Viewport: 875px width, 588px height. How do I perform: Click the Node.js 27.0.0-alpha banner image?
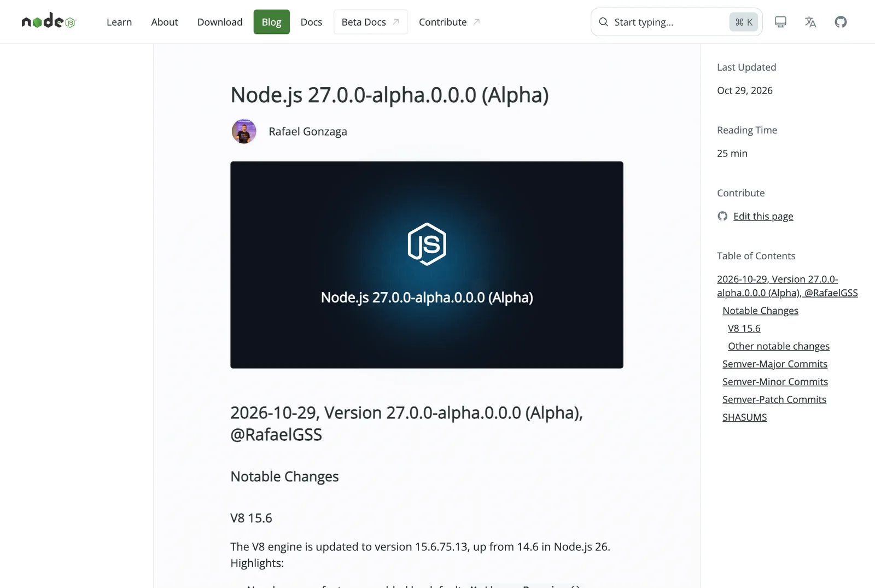pyautogui.click(x=427, y=265)
